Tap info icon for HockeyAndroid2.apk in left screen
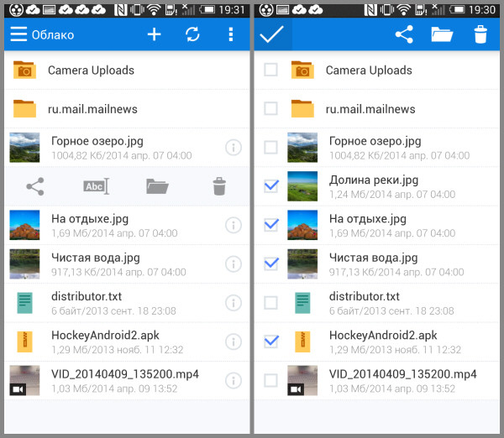 (234, 342)
